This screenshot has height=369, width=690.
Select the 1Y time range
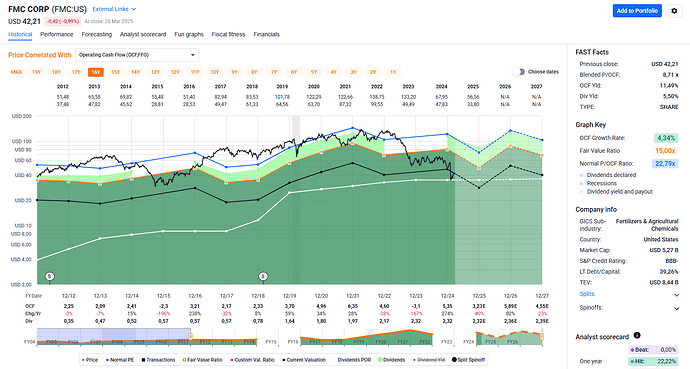click(x=393, y=72)
